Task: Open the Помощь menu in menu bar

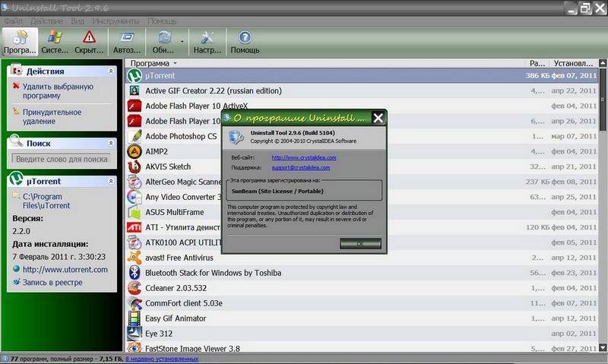Action: pos(162,21)
